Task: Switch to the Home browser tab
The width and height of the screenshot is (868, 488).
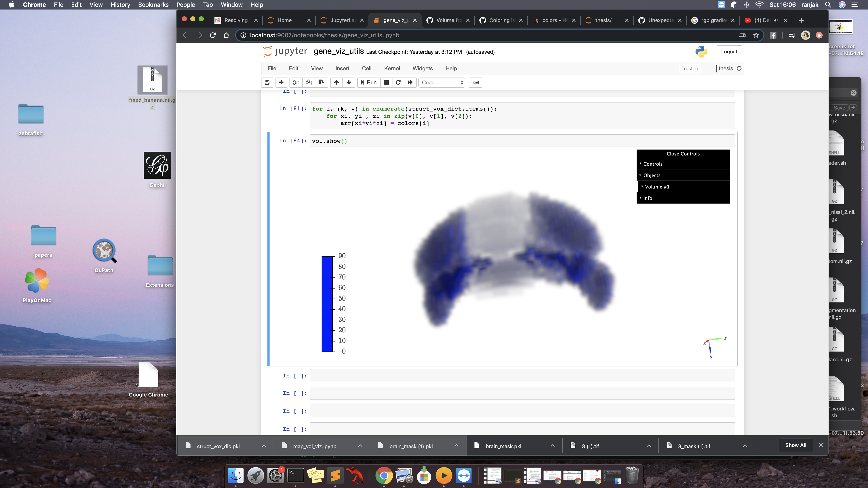Action: 289,20
